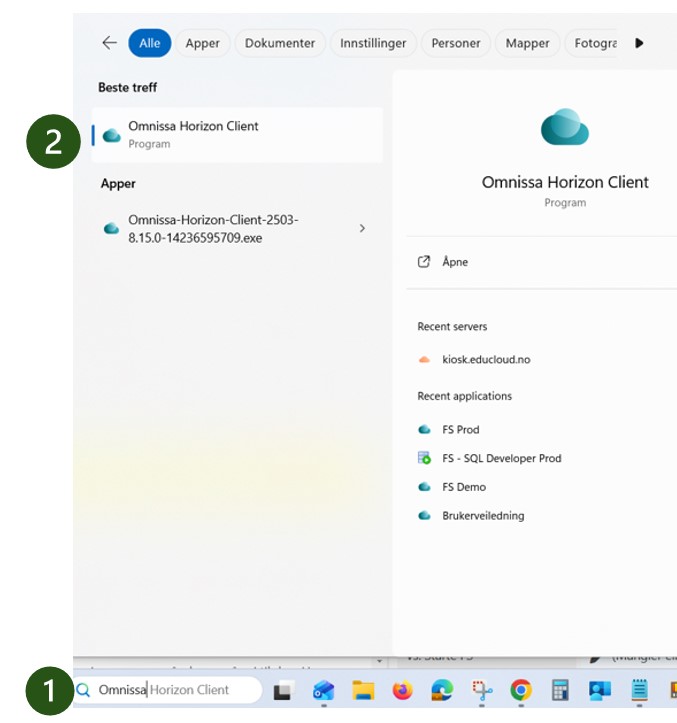Open Firefox from the taskbar

click(x=402, y=690)
